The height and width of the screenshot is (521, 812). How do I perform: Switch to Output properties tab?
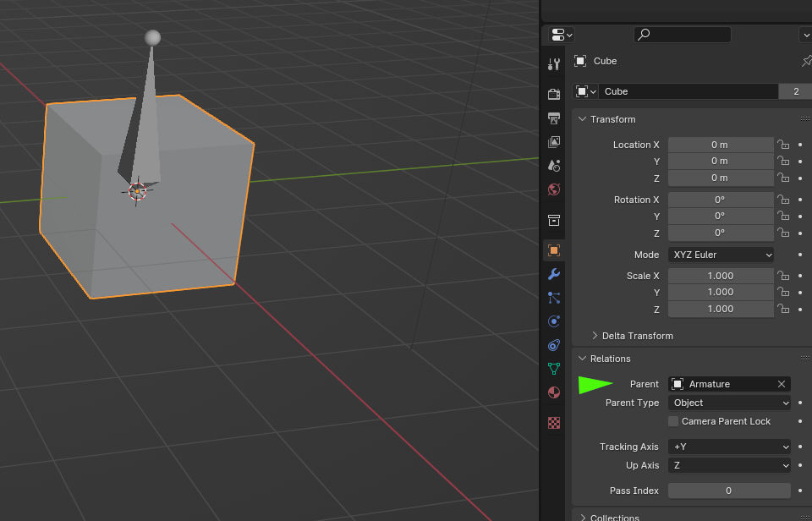pos(554,118)
